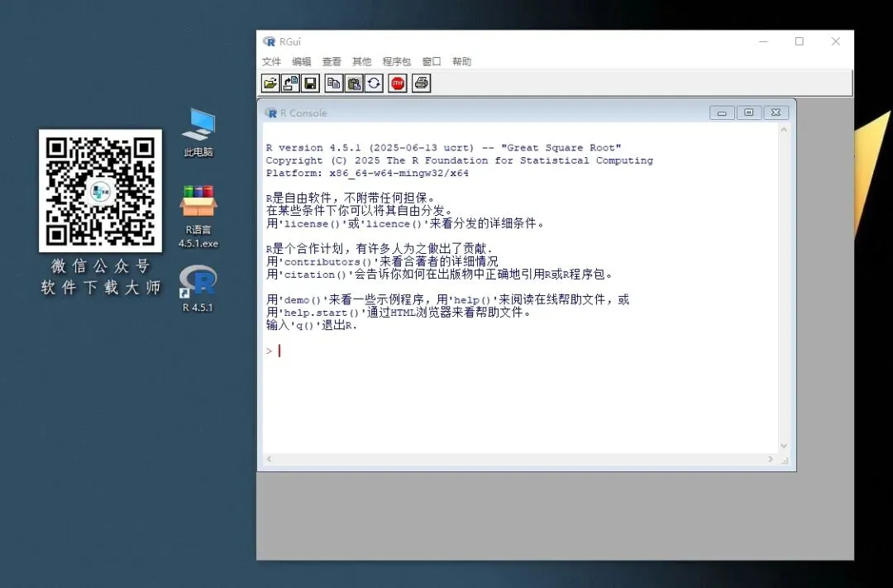This screenshot has width=893, height=588.
Task: Select the R语言 4.5.1.exe installer icon
Action: point(198,217)
